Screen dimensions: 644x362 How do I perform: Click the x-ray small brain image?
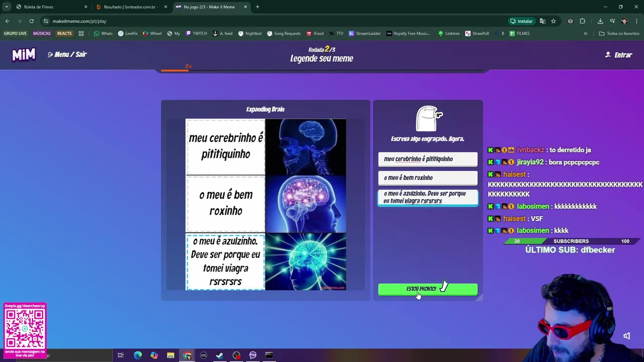tap(305, 147)
